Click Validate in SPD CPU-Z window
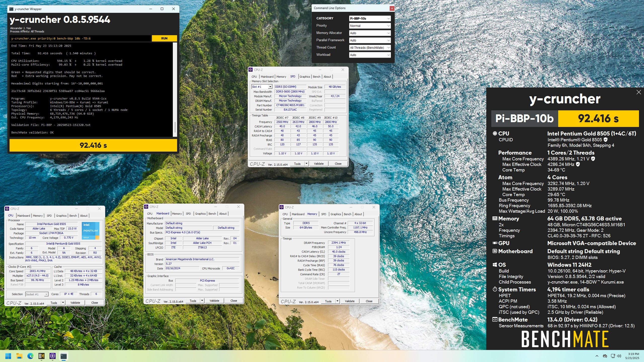 tap(319, 164)
